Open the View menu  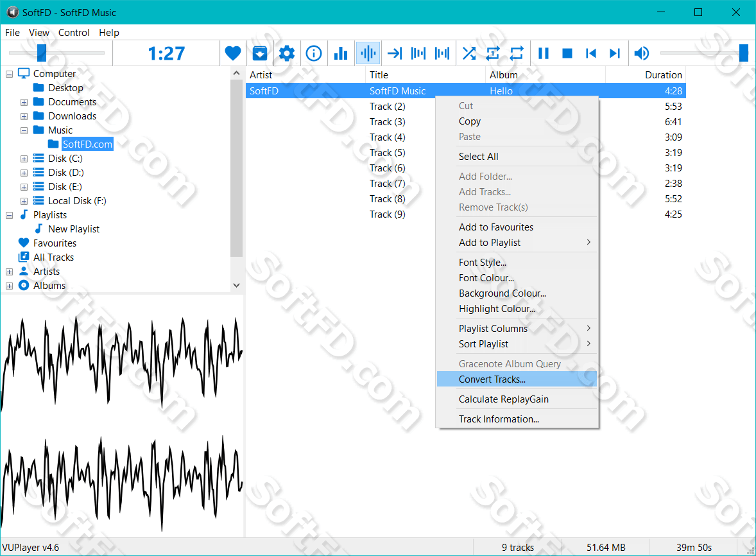[x=39, y=32]
